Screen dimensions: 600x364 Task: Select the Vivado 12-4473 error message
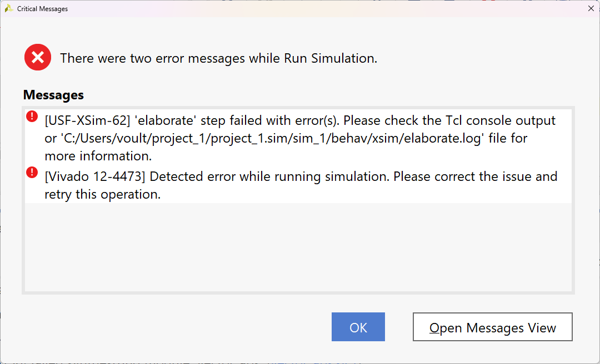click(x=300, y=185)
